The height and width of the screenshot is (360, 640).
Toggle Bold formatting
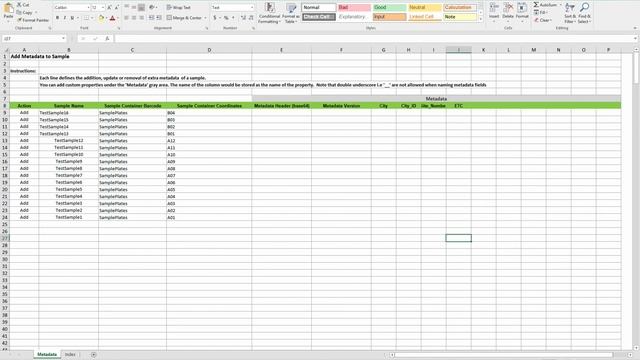[x=57, y=18]
